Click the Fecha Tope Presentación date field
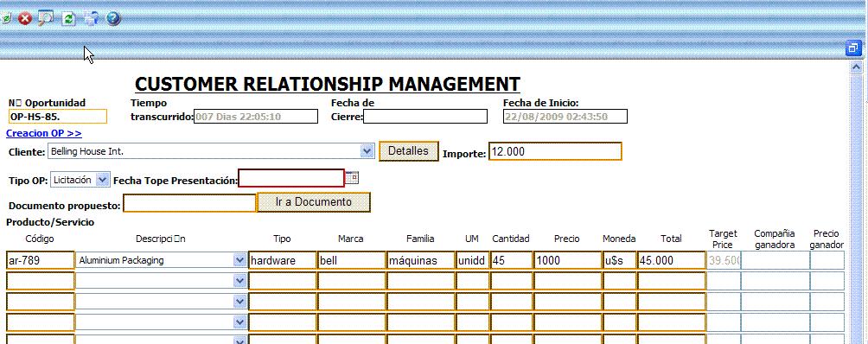Image resolution: width=868 pixels, height=344 pixels. pos(291,178)
